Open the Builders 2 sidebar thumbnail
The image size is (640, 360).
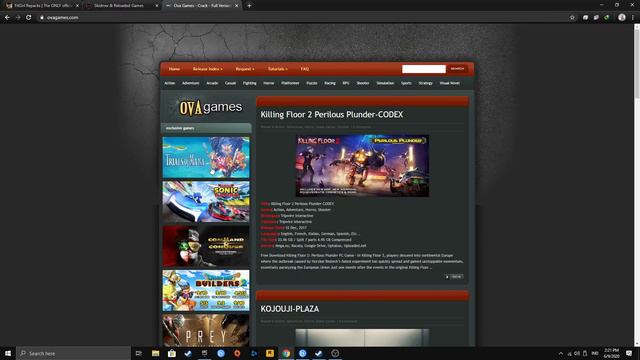click(206, 290)
